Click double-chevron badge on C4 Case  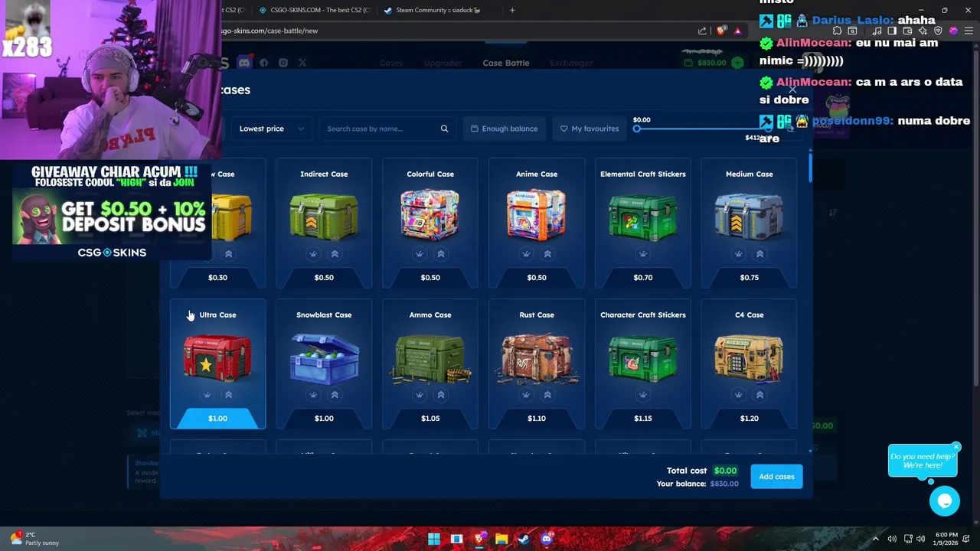760,395
